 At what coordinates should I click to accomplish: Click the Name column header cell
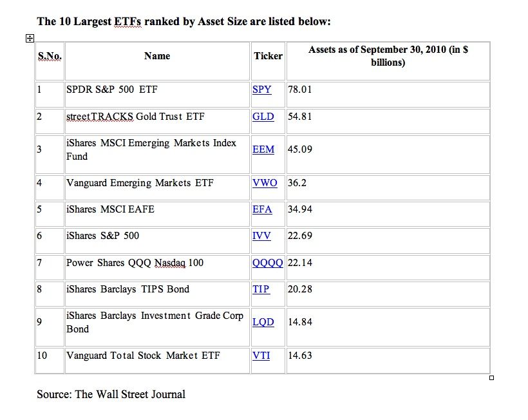click(157, 61)
